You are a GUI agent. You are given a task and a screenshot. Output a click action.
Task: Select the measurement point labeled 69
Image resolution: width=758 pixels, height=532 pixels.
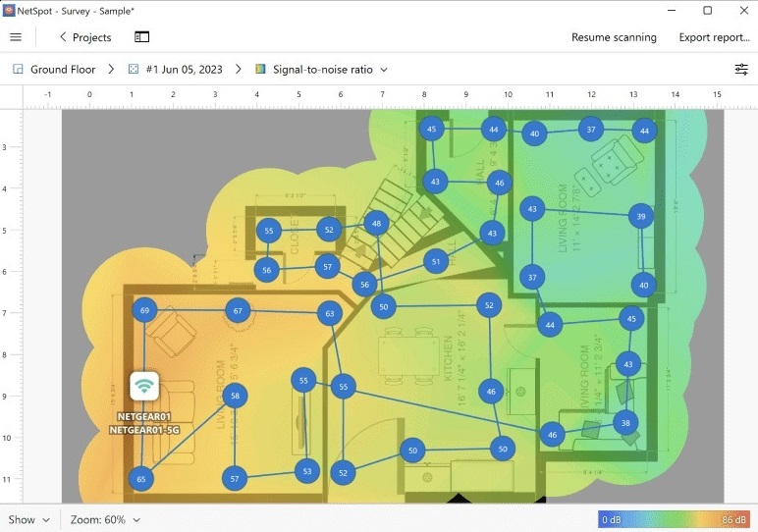point(144,310)
